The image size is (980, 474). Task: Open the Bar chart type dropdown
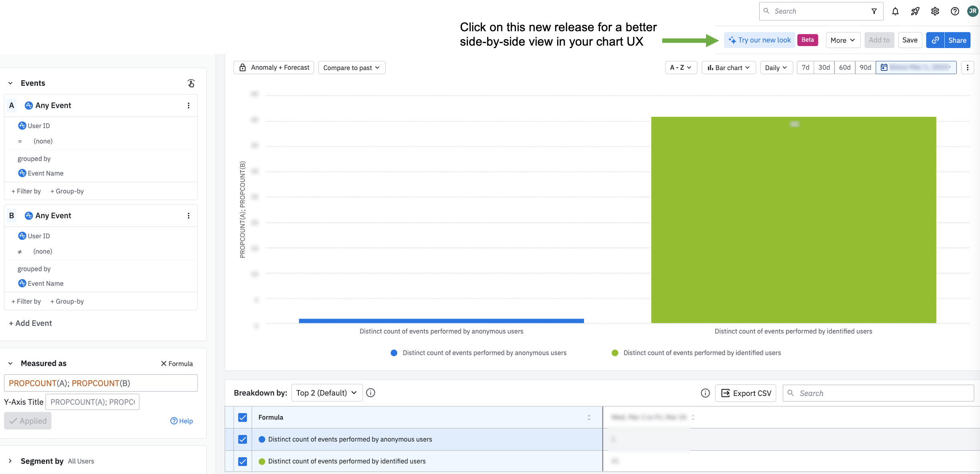pyautogui.click(x=728, y=68)
